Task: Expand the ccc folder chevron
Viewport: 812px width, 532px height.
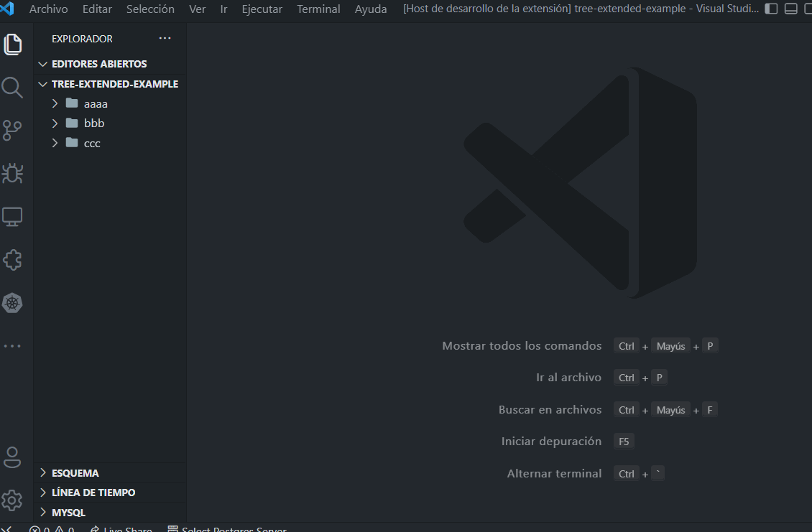Action: click(x=55, y=143)
